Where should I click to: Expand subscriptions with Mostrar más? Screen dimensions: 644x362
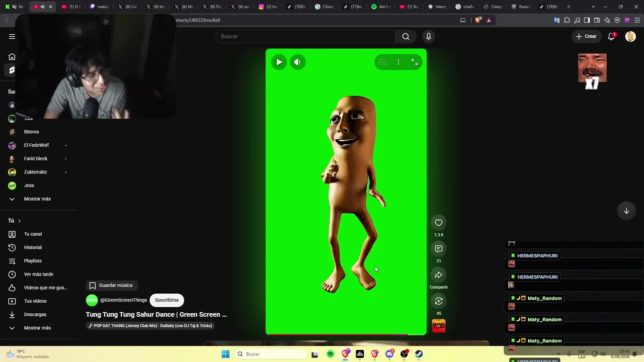(38, 199)
